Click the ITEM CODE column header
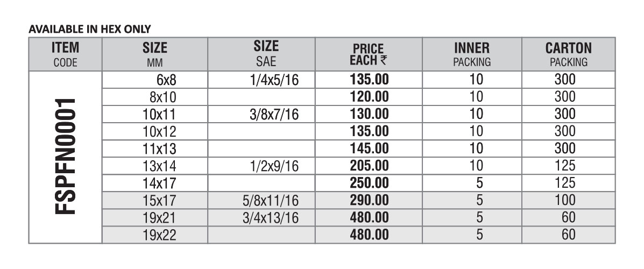Screen dimensions: 644x269 (x=65, y=54)
